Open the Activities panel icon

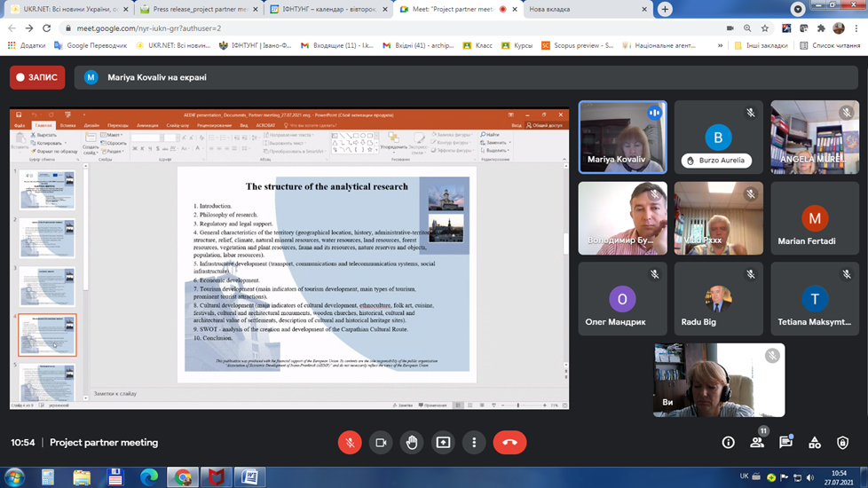point(814,443)
